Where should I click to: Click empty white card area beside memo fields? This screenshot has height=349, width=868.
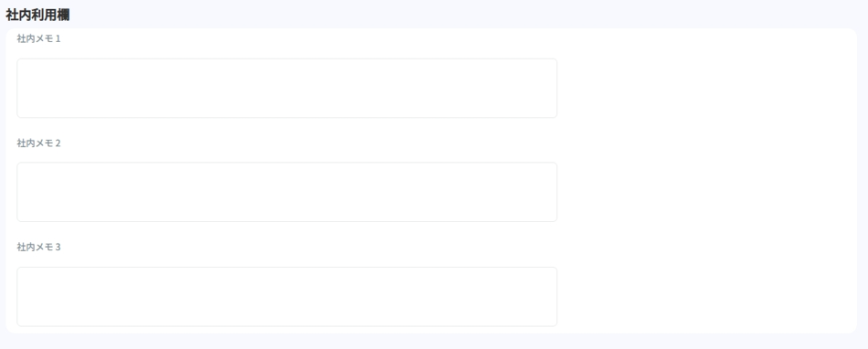707,181
